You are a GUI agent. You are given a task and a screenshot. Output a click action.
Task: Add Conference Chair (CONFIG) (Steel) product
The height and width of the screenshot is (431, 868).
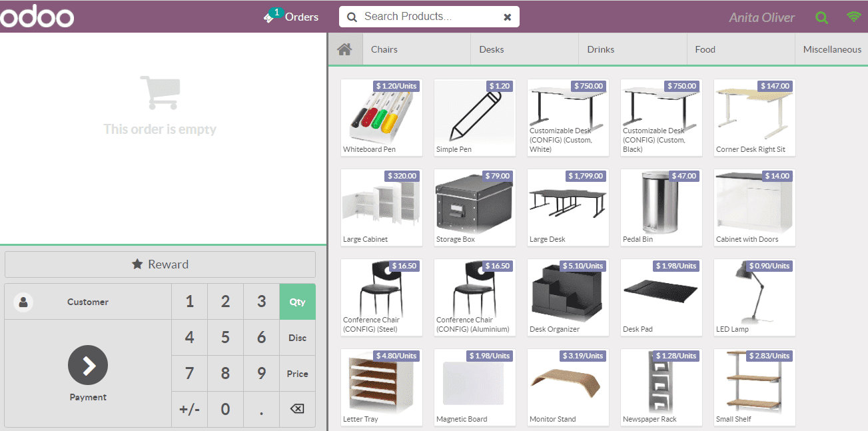tap(382, 298)
